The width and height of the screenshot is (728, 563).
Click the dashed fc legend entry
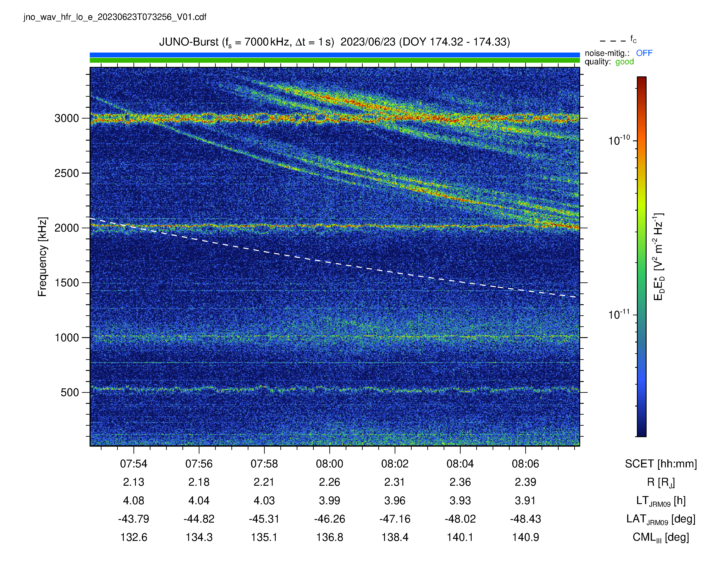point(618,40)
